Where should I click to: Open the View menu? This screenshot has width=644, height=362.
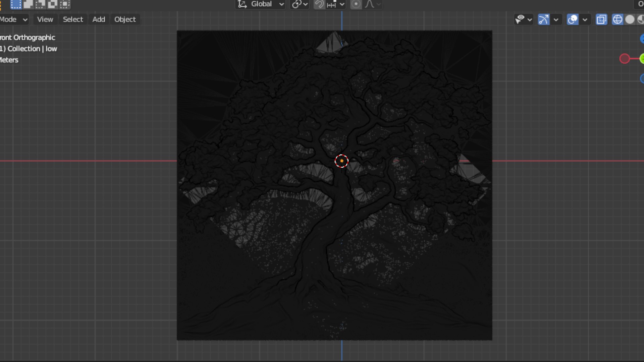[x=45, y=19]
